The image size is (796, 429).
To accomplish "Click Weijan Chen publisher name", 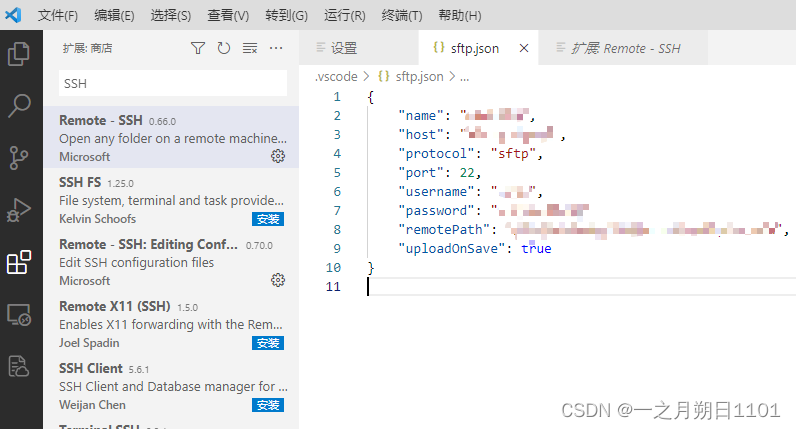I will (92, 405).
